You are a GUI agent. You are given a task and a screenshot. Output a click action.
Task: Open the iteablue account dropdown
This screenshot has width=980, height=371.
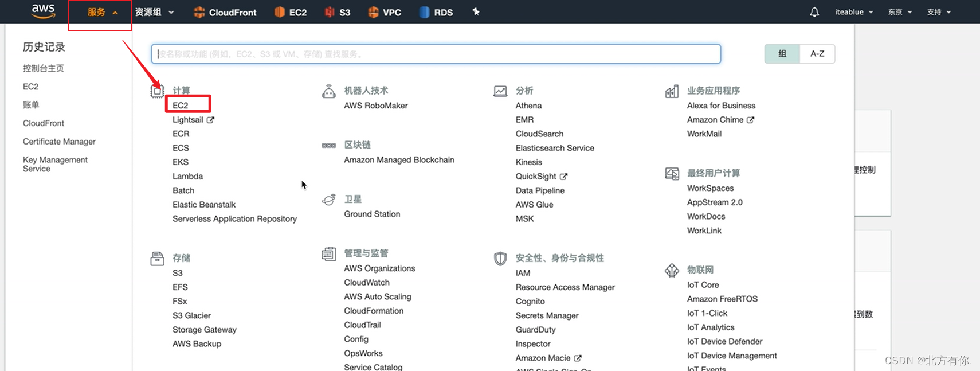coord(854,12)
